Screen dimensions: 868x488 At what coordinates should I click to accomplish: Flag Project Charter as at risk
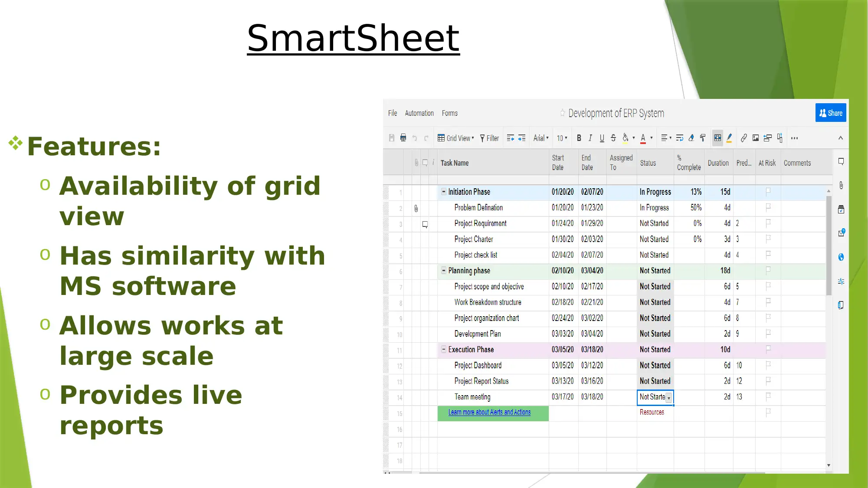coord(768,239)
